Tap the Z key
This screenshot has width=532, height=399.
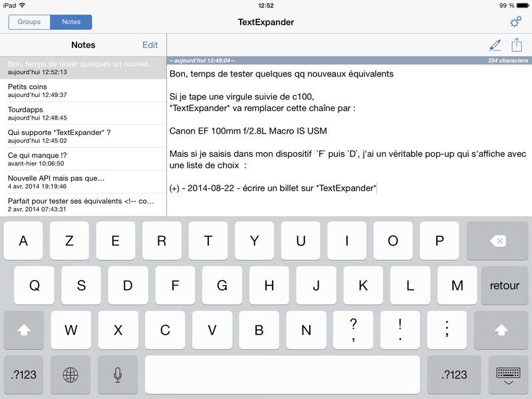(x=70, y=241)
